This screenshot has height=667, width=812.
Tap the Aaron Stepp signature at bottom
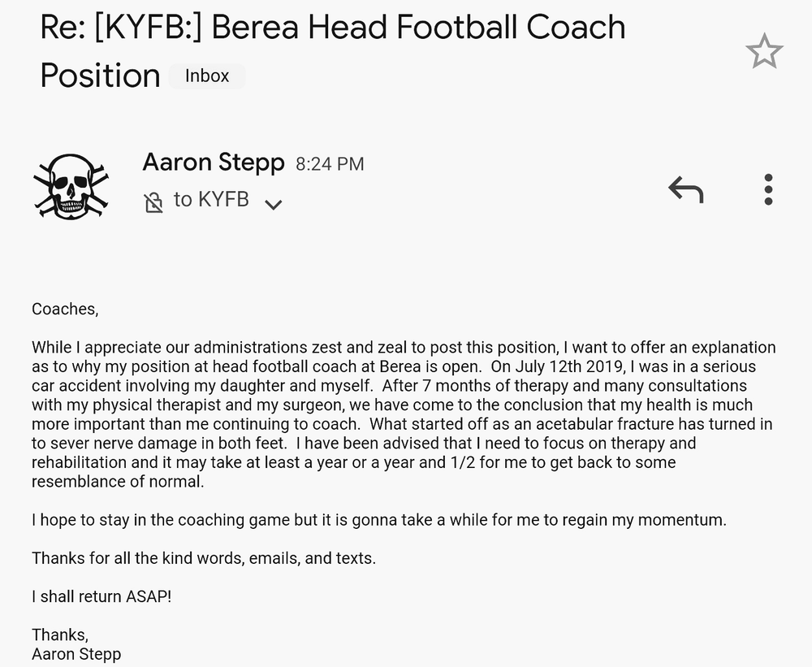point(76,654)
